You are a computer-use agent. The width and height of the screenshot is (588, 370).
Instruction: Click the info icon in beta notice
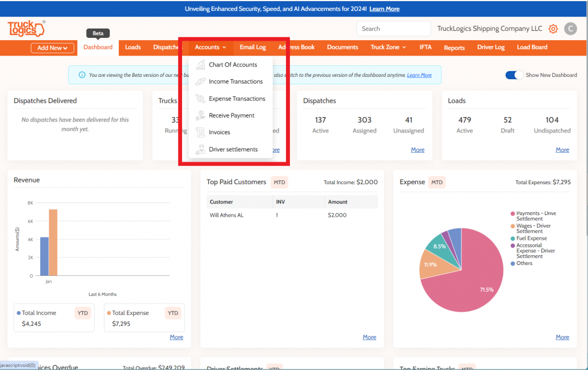[x=82, y=75]
